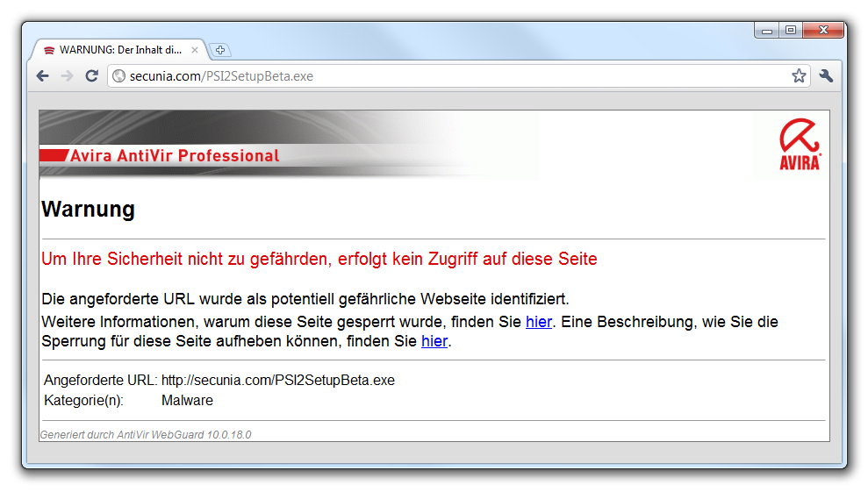Click the 'Warnung' heading

89,210
